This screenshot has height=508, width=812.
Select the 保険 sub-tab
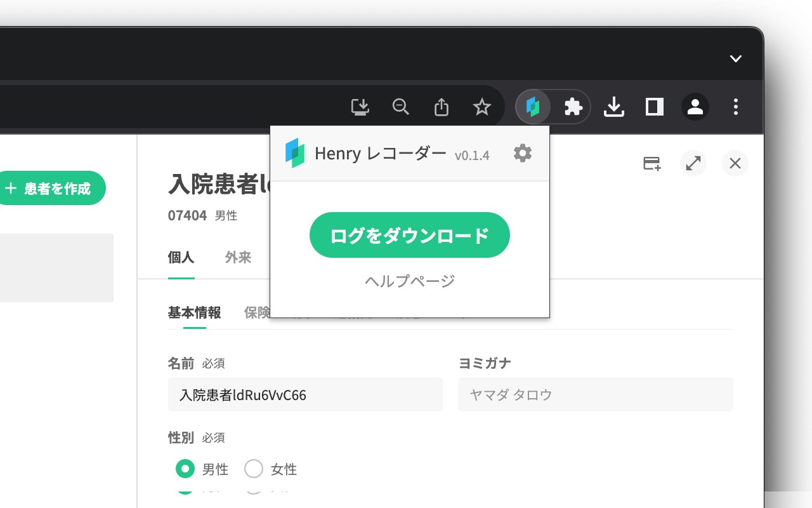click(x=257, y=312)
